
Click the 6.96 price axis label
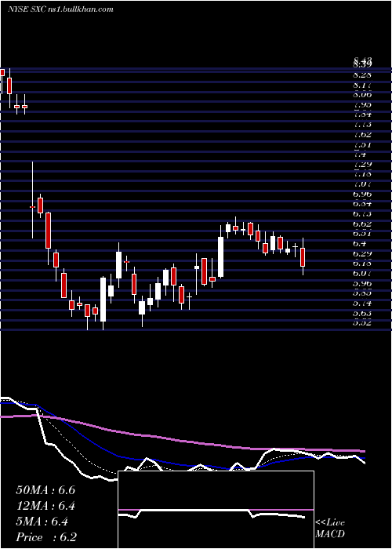click(x=362, y=194)
